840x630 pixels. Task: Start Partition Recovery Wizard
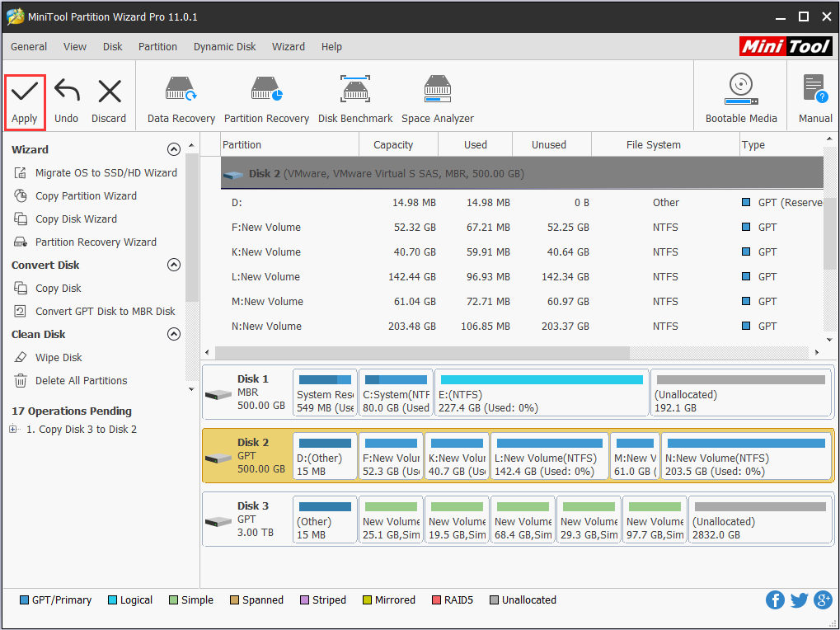[x=96, y=242]
